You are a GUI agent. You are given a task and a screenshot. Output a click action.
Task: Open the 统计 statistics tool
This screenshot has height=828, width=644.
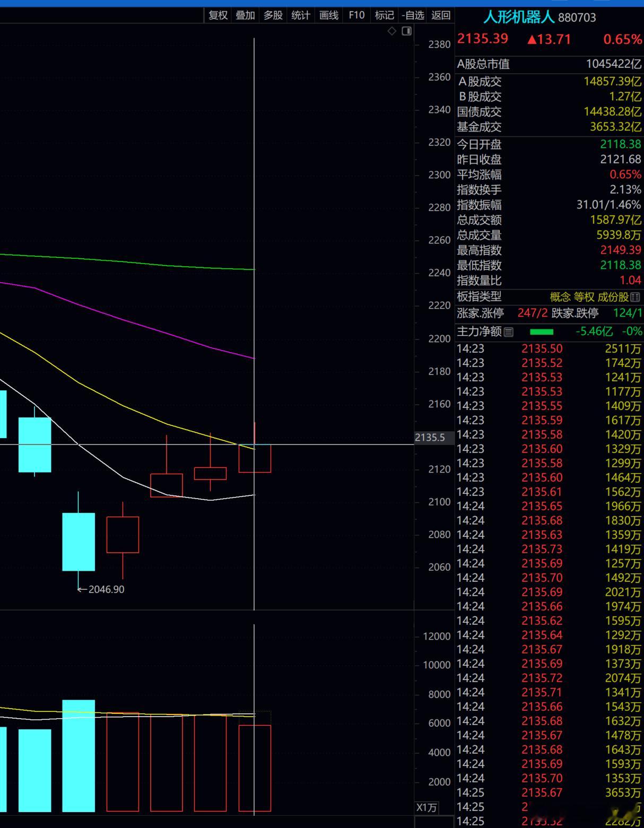click(301, 15)
